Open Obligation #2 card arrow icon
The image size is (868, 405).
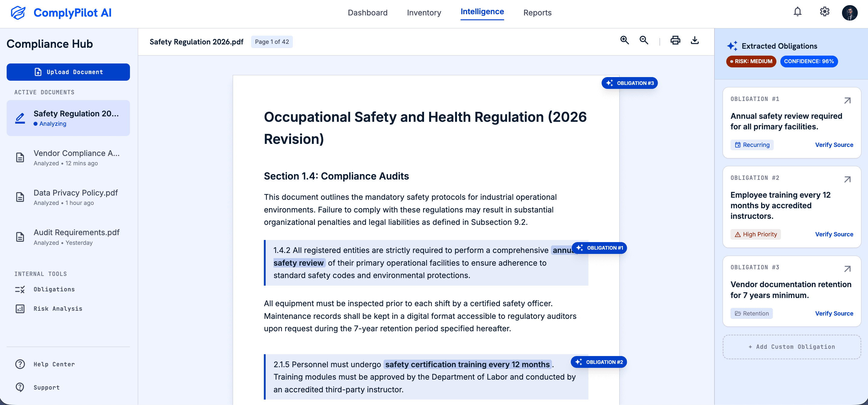pyautogui.click(x=847, y=179)
